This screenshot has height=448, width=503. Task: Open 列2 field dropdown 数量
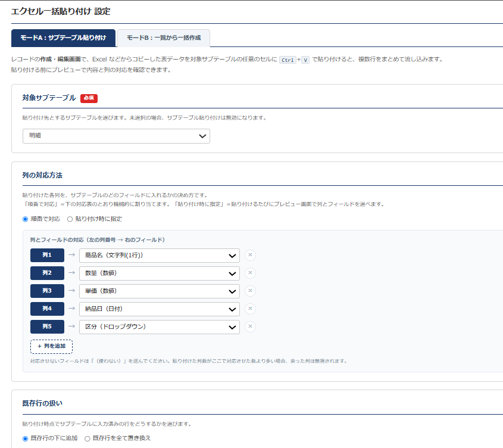pos(160,273)
